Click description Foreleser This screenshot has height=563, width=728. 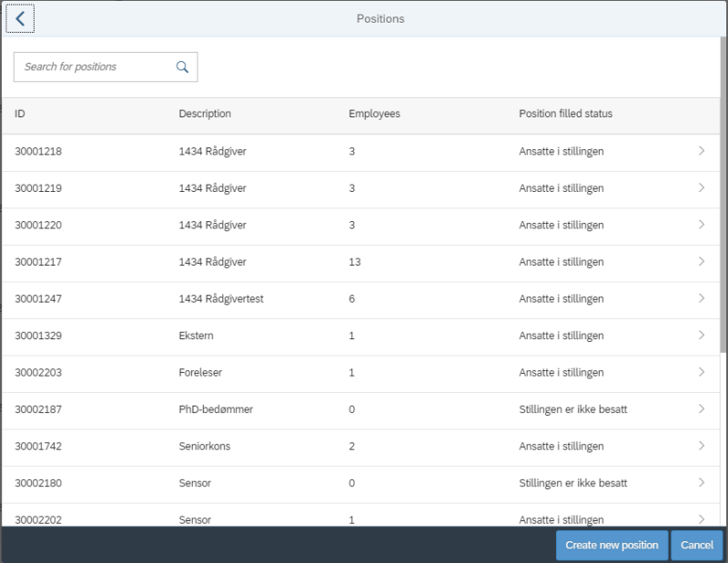point(200,373)
